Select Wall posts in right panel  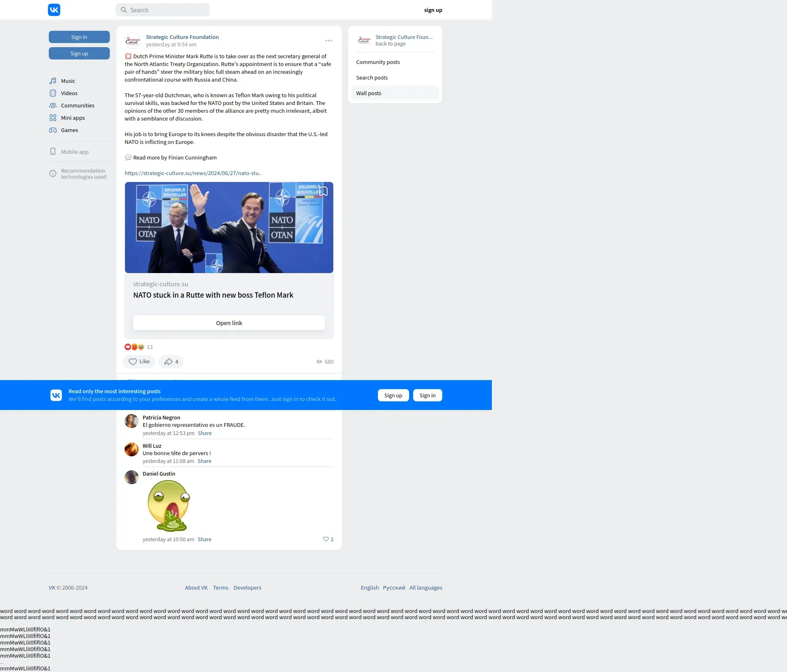click(368, 93)
